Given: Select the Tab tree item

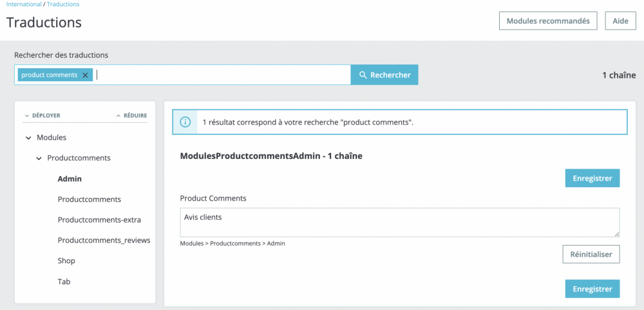Looking at the screenshot, I should pyautogui.click(x=64, y=282).
